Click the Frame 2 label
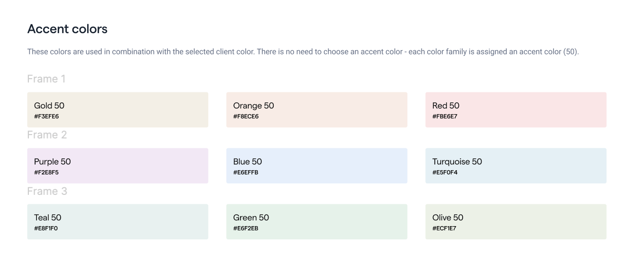 [x=47, y=135]
